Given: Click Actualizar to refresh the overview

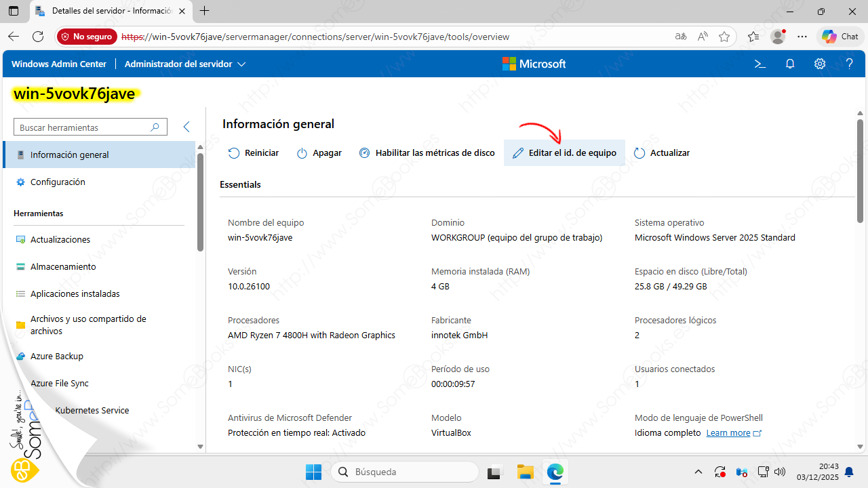Looking at the screenshot, I should coord(662,153).
